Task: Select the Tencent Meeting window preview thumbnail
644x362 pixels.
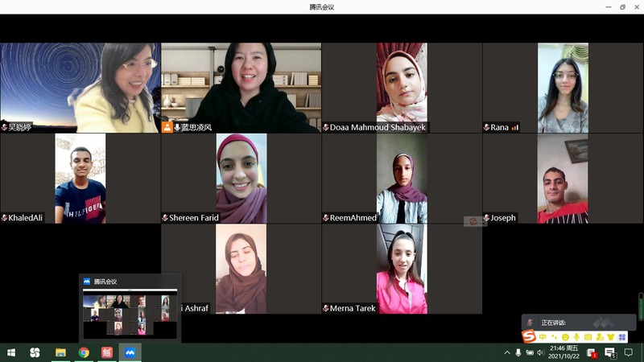Action: [130, 313]
